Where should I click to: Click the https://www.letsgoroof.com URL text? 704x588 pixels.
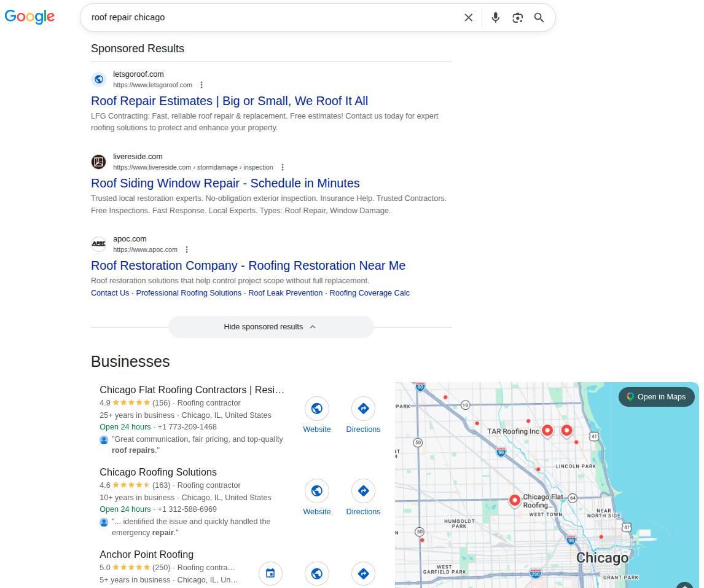coord(152,85)
